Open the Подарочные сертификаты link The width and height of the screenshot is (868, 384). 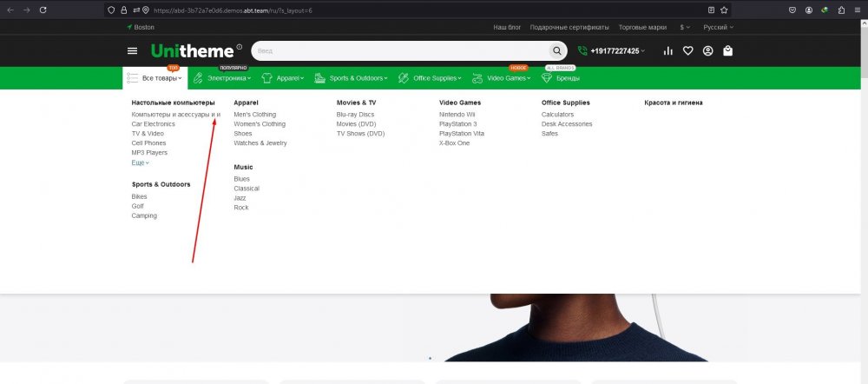pos(569,27)
